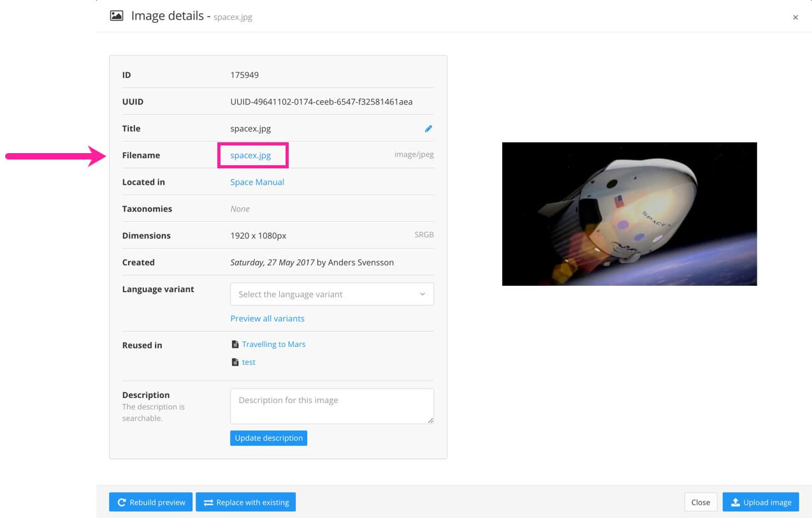Image resolution: width=812 pixels, height=518 pixels.
Task: Open the Space Manual location link
Action: pyautogui.click(x=257, y=182)
